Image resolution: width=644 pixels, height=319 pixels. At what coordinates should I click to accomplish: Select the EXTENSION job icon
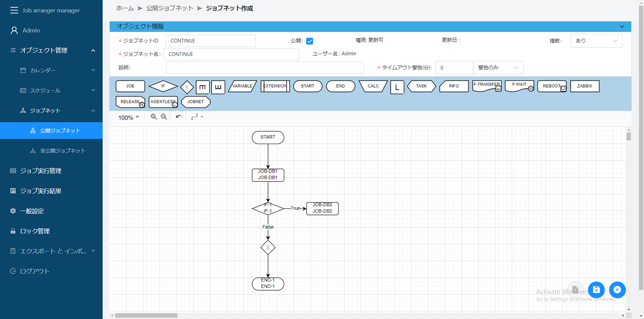pyautogui.click(x=275, y=86)
